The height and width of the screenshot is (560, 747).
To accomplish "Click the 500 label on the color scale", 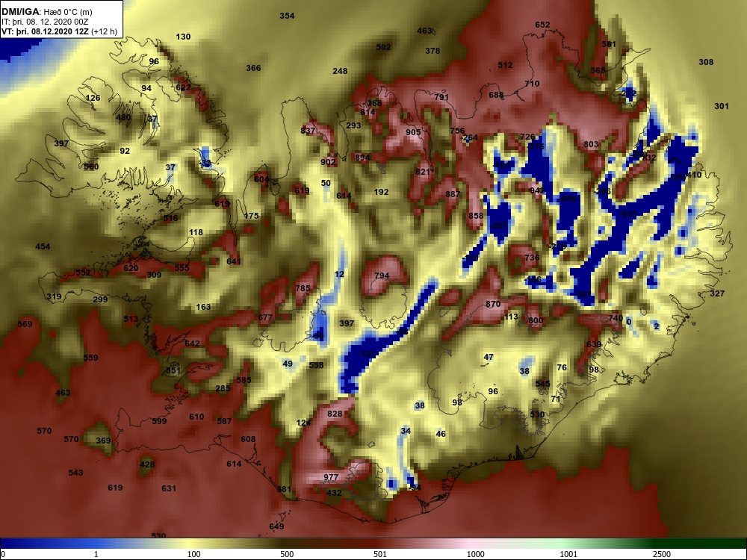I will (287, 554).
